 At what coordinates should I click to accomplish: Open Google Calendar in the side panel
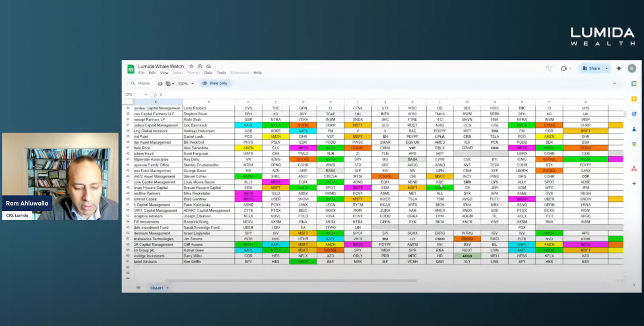[x=634, y=84]
